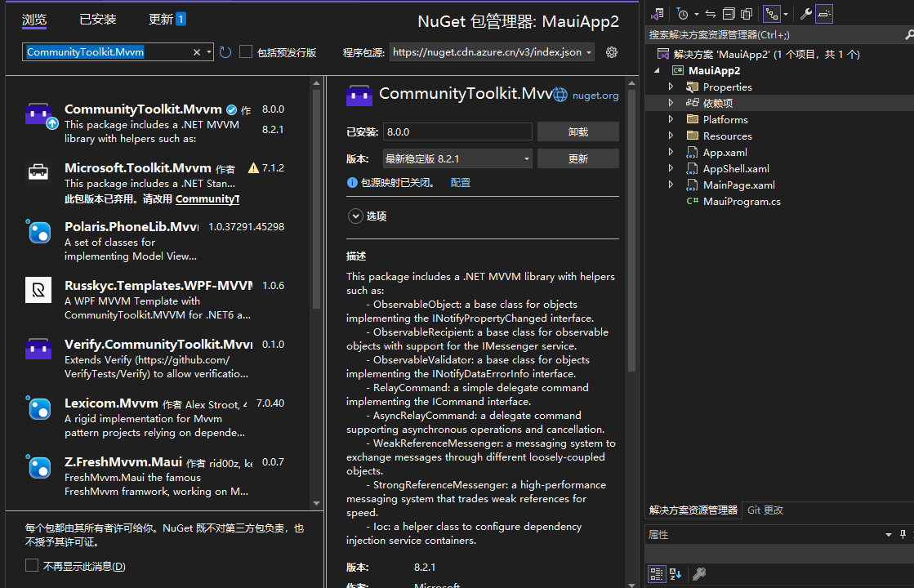Image resolution: width=914 pixels, height=588 pixels.
Task: Select MauiProgram.cs file
Action: point(742,201)
